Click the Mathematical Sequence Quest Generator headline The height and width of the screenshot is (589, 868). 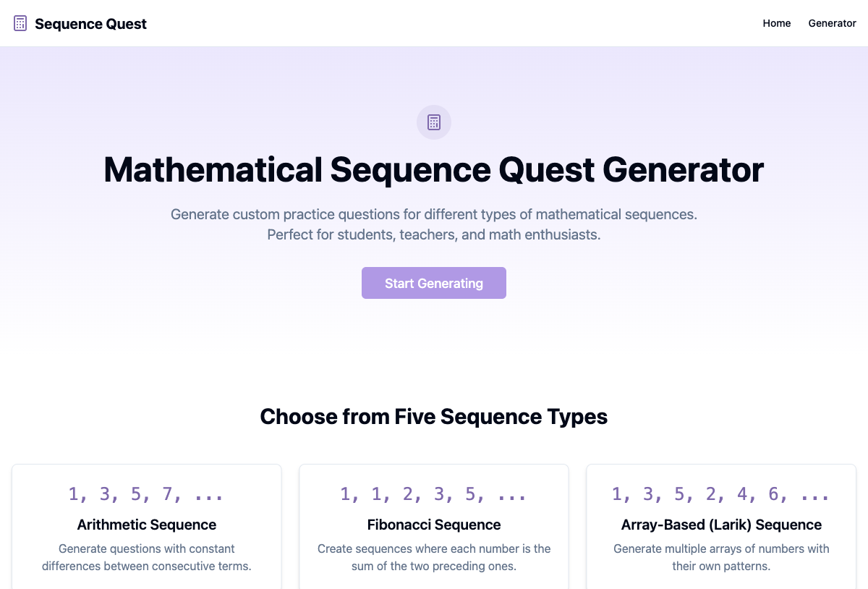click(434, 170)
